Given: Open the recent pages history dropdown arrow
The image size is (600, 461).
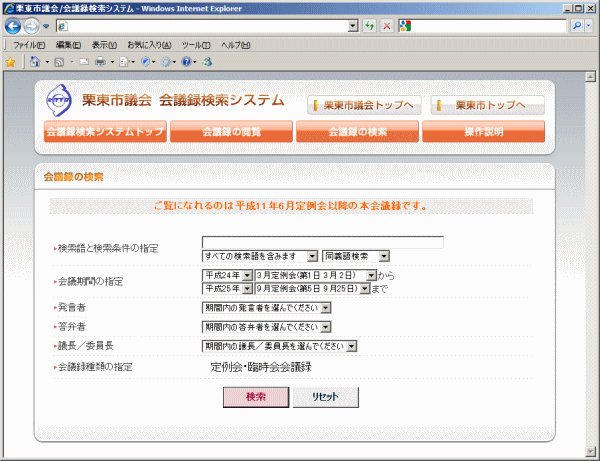Looking at the screenshot, I should [46, 26].
